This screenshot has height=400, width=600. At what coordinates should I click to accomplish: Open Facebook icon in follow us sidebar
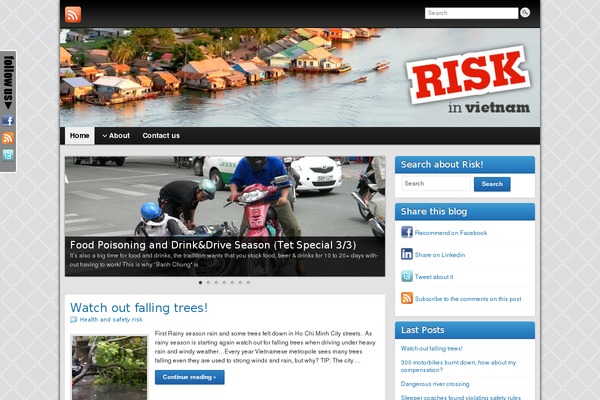[8, 121]
